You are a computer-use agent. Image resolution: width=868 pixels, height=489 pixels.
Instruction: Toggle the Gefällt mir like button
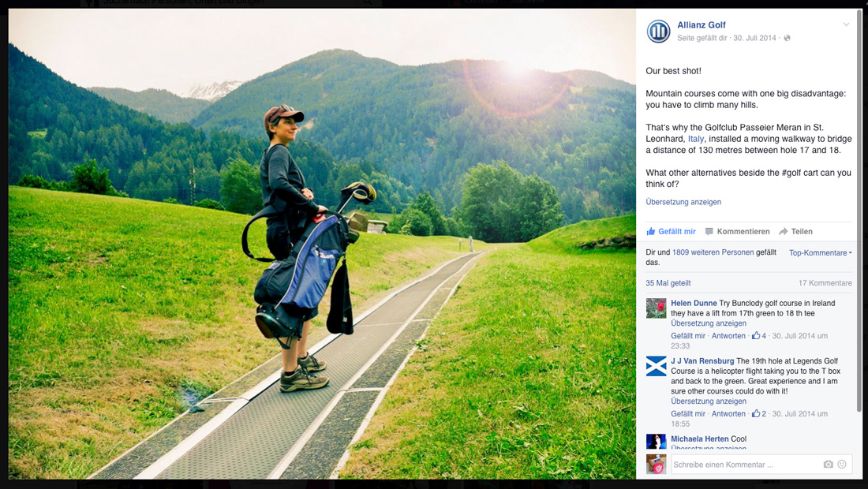click(x=671, y=231)
